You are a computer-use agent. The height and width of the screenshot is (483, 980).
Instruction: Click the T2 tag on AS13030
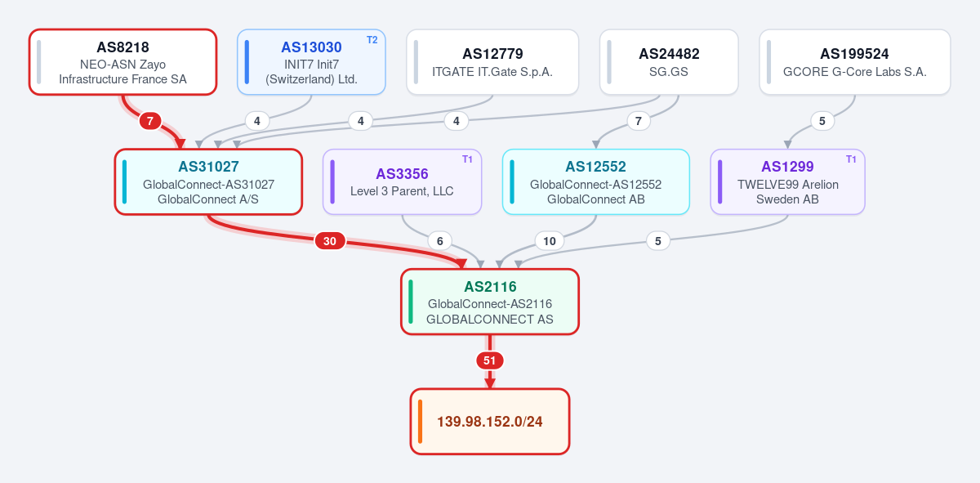point(372,40)
